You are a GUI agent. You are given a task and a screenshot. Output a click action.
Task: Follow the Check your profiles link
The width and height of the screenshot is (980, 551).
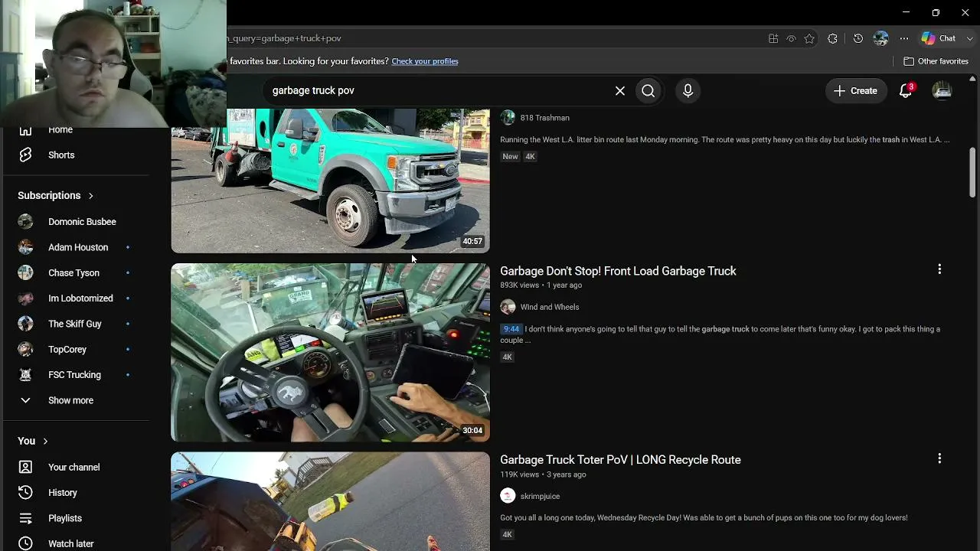pyautogui.click(x=425, y=61)
